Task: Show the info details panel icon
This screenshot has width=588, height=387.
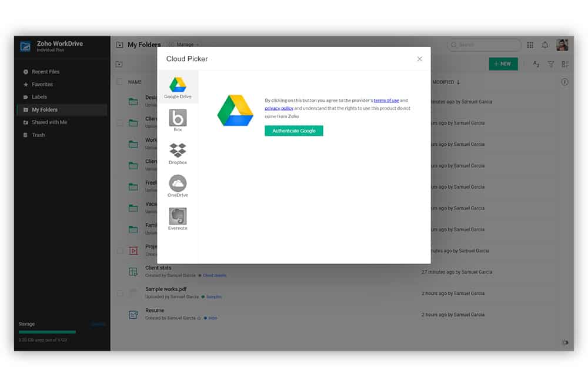Action: [564, 82]
